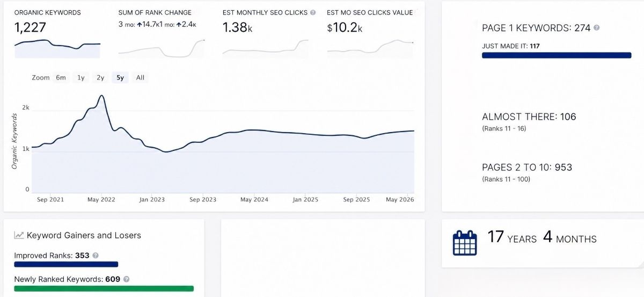This screenshot has height=297, width=644.
Task: Click help icon beside Newly Ranked Keywords
Action: 127,279
